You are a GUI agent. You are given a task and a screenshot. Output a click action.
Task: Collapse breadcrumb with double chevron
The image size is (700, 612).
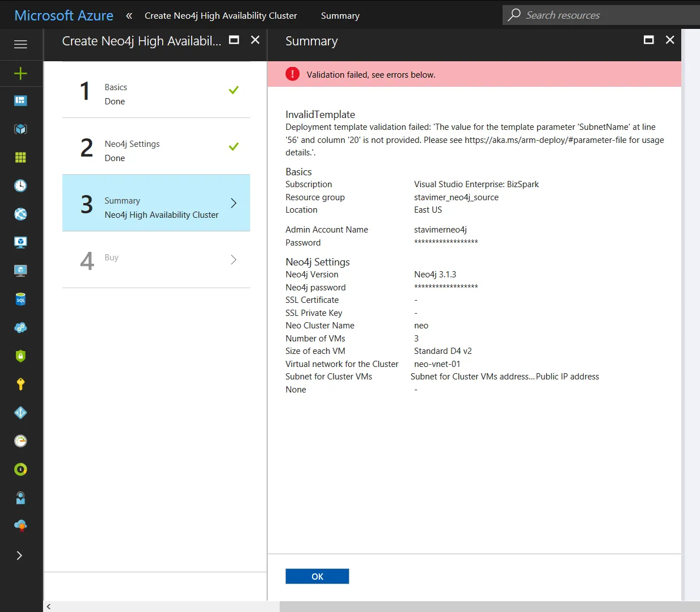click(129, 16)
